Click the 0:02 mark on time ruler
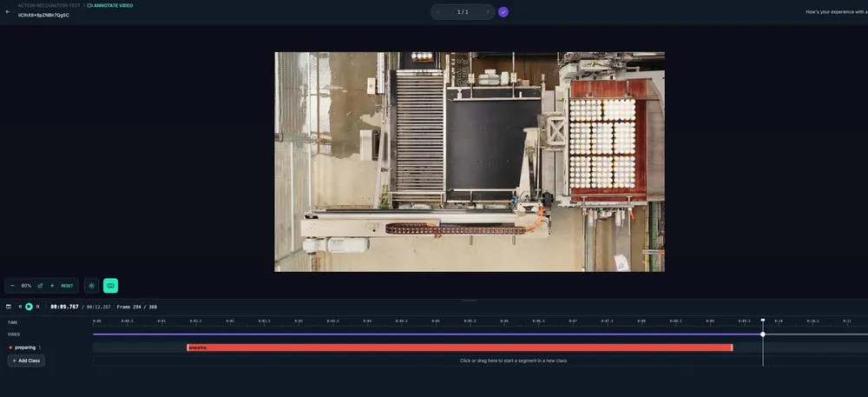 coord(230,321)
